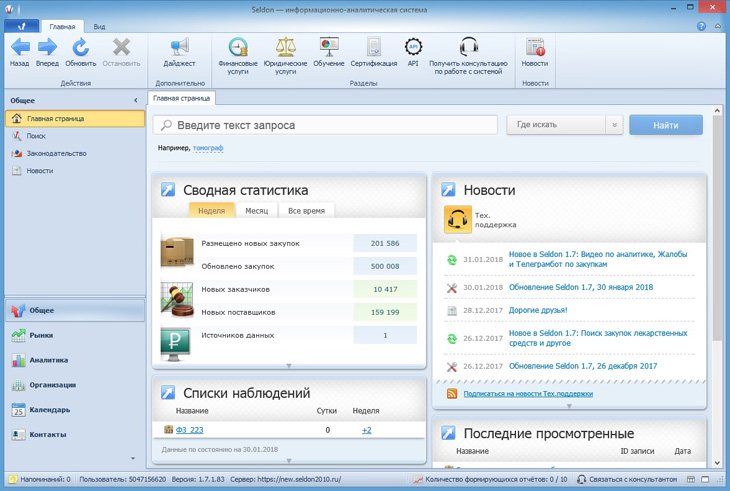Open Финансовые услуги section
This screenshot has width=730, height=491.
pos(238,47)
